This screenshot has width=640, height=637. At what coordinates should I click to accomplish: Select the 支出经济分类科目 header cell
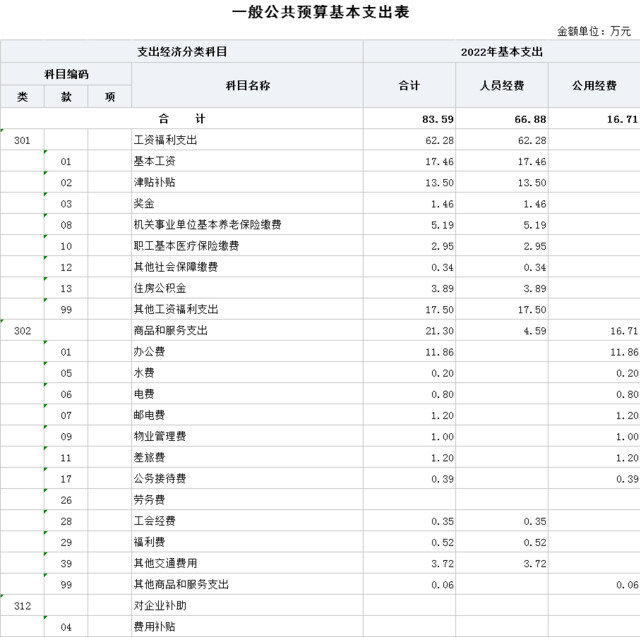(x=182, y=51)
